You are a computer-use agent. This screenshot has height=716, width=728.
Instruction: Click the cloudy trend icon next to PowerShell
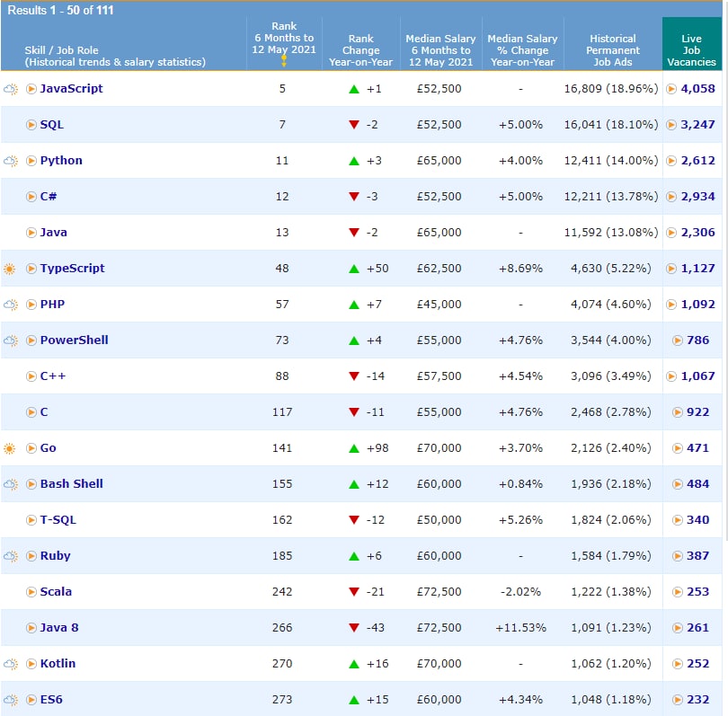click(11, 340)
